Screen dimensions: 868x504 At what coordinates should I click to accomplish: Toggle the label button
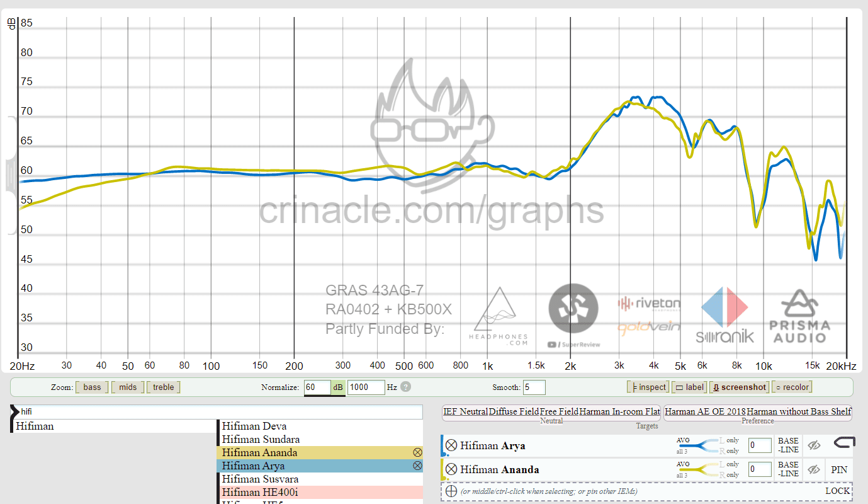(689, 387)
